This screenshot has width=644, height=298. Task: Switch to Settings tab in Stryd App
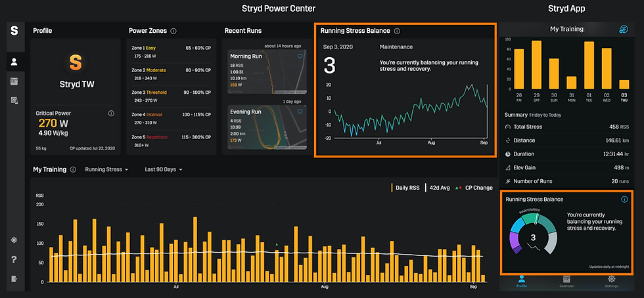click(x=611, y=281)
